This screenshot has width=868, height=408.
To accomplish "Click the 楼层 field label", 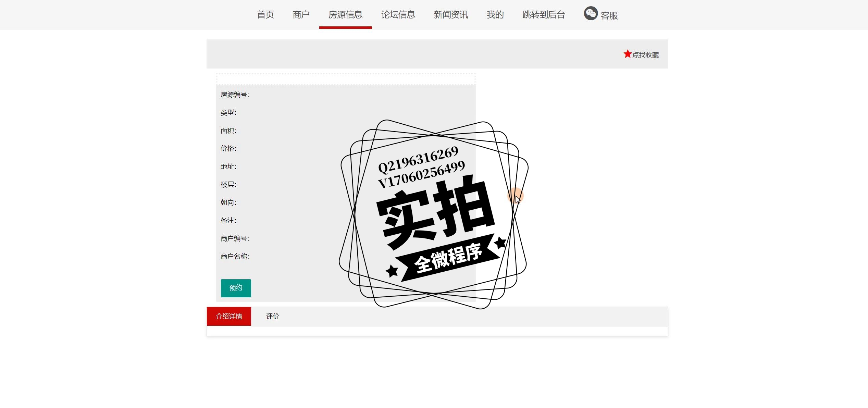I will coord(228,184).
